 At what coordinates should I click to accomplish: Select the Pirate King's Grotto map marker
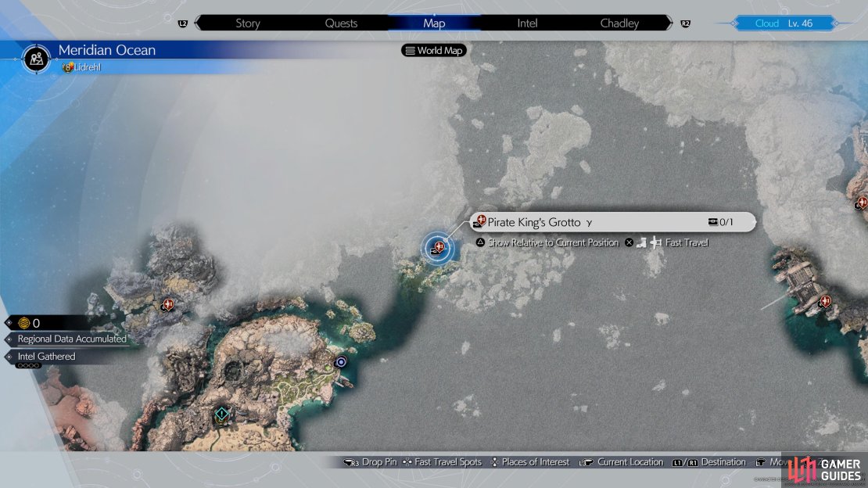pyautogui.click(x=438, y=248)
